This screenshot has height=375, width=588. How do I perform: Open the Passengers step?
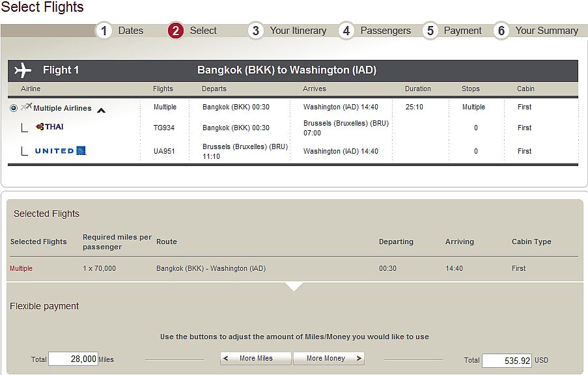tap(385, 31)
